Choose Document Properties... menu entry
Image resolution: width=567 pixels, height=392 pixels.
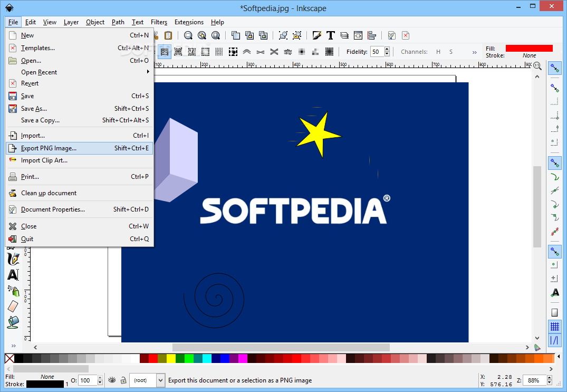click(79, 209)
